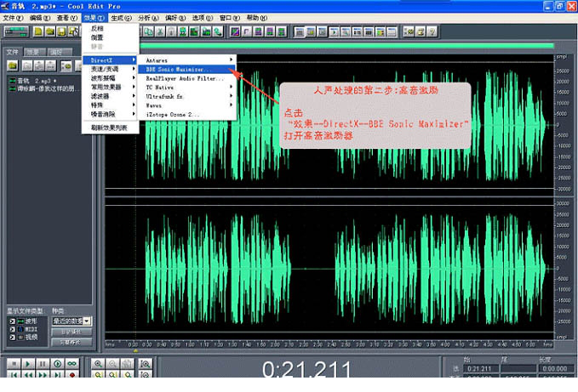
Task: Click the Stop playback button
Action: tap(14, 364)
